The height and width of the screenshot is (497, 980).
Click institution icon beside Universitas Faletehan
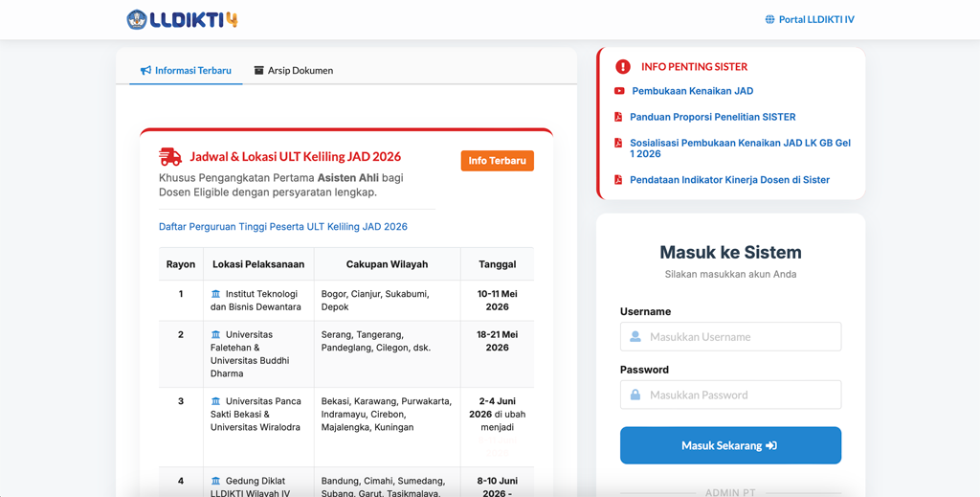[x=215, y=334]
